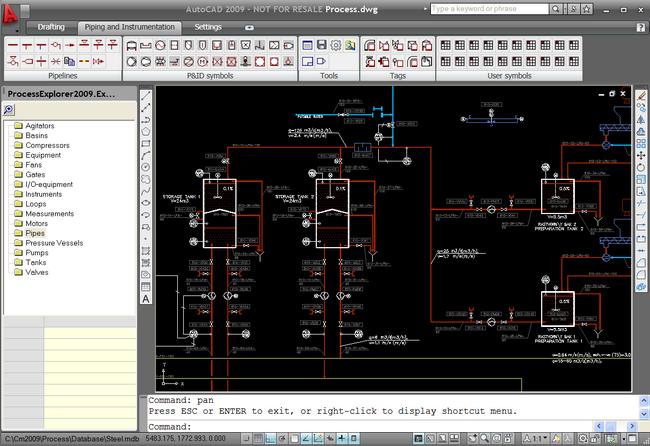Click the Tags panel title
The image size is (650, 446).
398,75
